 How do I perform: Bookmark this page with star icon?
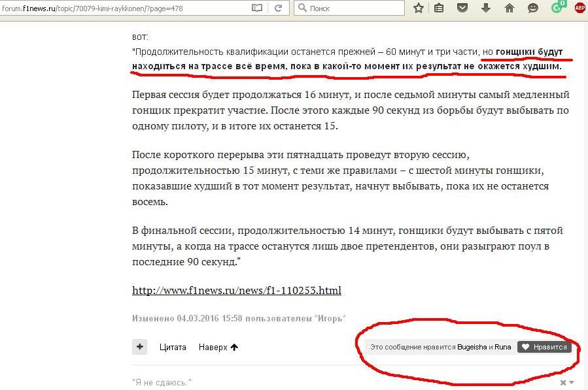[x=419, y=8]
